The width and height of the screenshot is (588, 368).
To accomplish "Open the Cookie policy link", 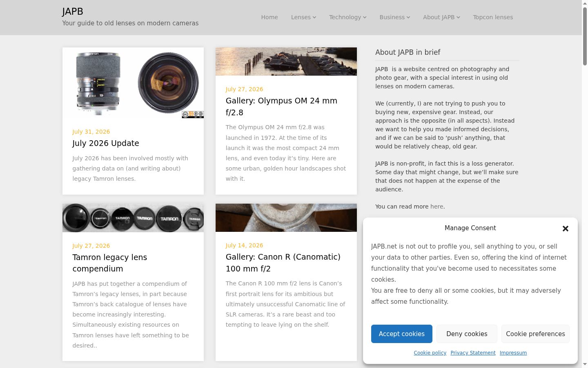I will pos(430,353).
